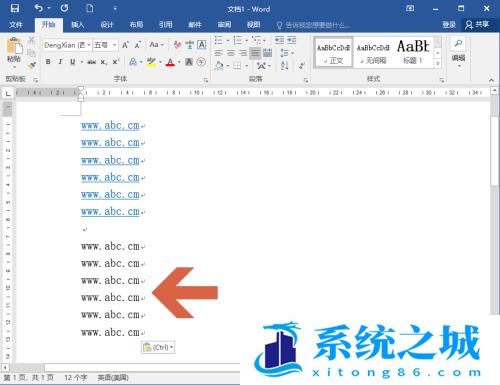Viewport: 500px width, 385px height.
Task: Open the line spacing options
Action: point(284,53)
